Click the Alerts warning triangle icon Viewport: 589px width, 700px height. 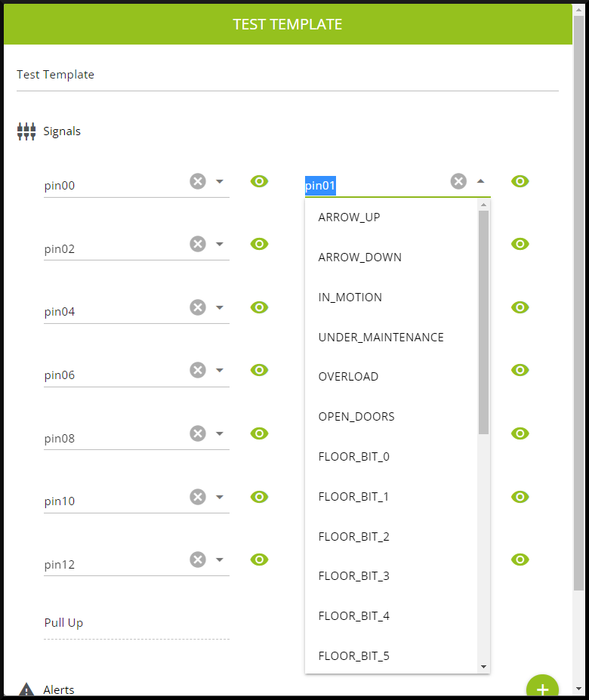[26, 689]
